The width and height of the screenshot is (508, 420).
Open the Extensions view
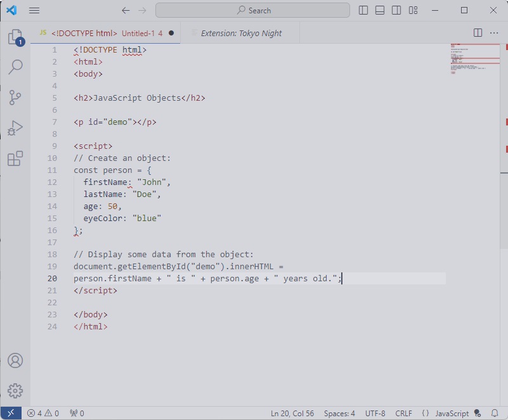[x=15, y=158]
